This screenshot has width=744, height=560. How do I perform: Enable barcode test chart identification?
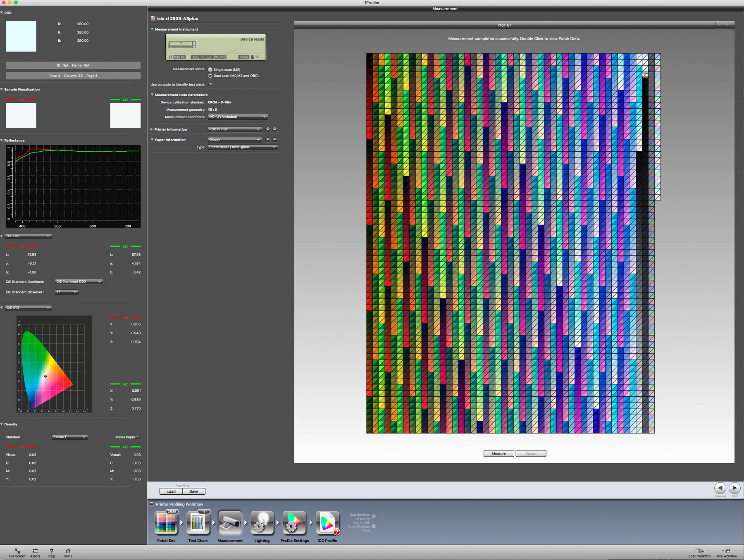[210, 84]
